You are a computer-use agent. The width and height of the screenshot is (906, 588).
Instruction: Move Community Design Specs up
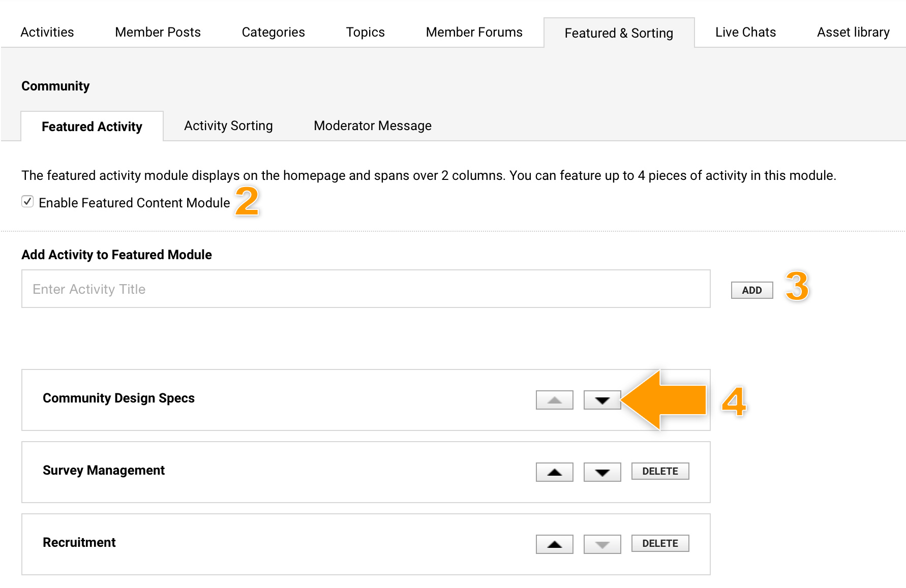tap(554, 400)
